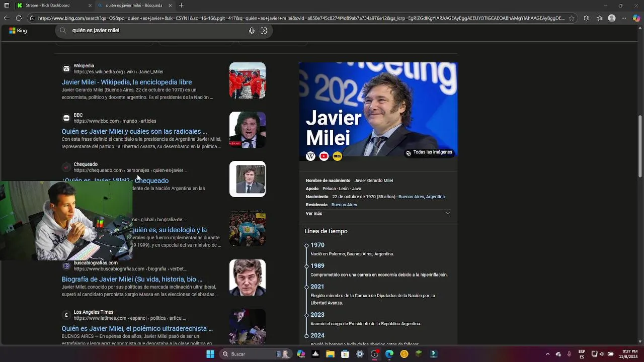644x362 pixels.
Task: Show hidden system tray icons
Action: pos(547,354)
